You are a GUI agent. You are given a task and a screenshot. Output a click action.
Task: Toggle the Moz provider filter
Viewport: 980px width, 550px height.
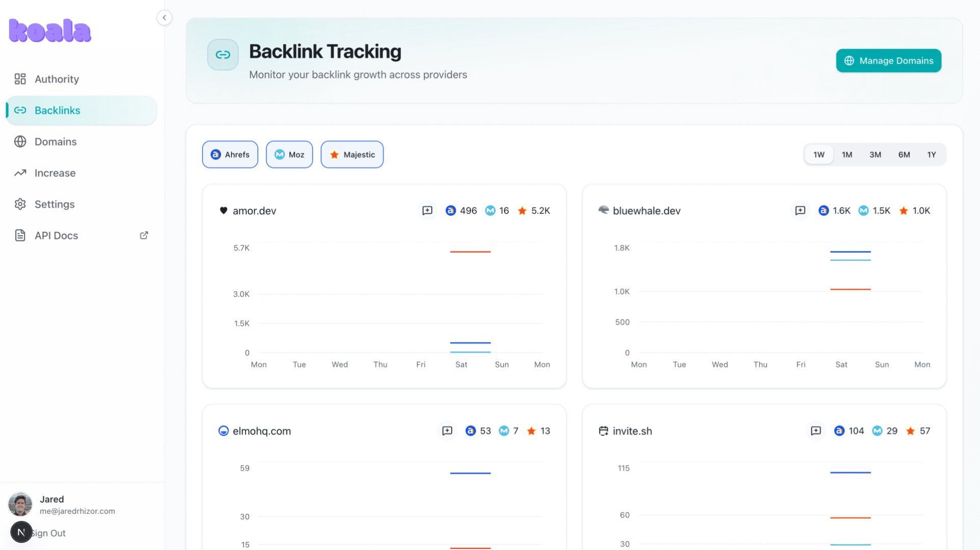click(289, 154)
